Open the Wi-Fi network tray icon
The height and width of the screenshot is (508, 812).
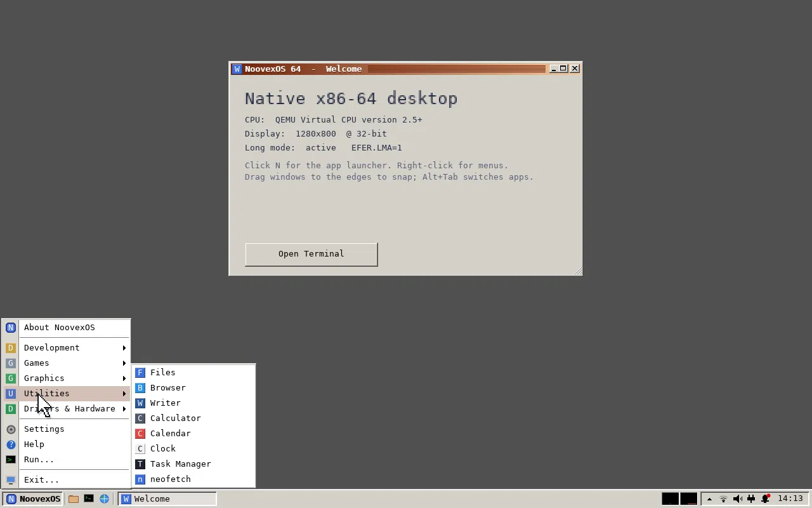point(723,499)
